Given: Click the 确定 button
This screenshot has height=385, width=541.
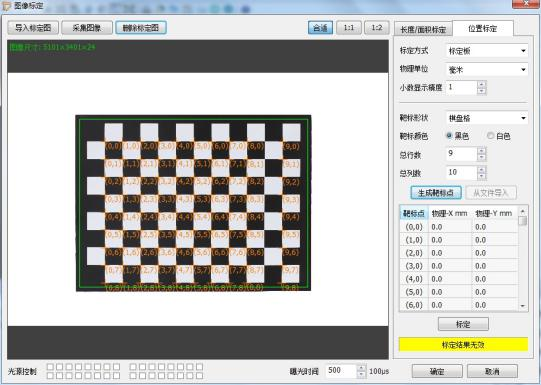Looking at the screenshot, I should [x=437, y=371].
